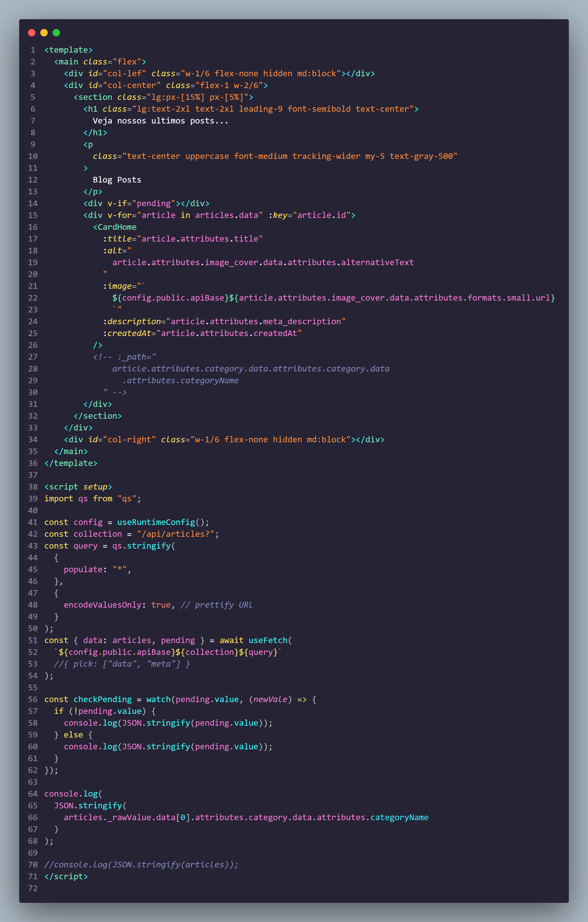This screenshot has width=588, height=922.
Task: Click the <main class="flex"> line
Action: click(100, 62)
